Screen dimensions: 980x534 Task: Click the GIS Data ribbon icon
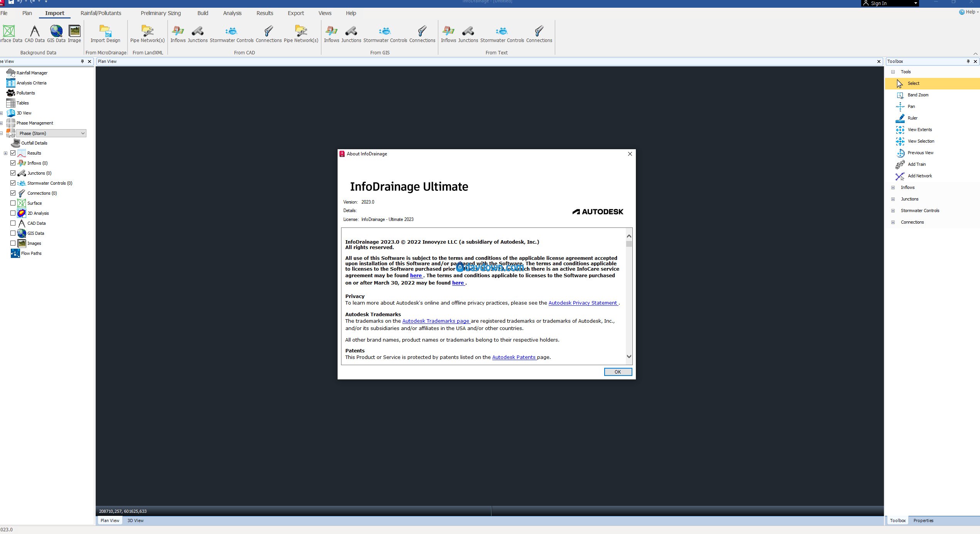pos(56,34)
